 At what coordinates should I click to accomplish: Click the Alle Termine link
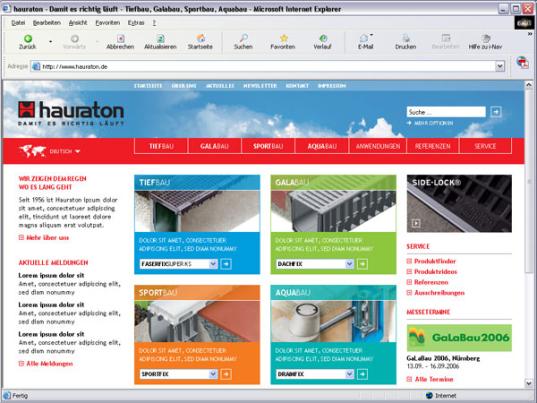434,379
